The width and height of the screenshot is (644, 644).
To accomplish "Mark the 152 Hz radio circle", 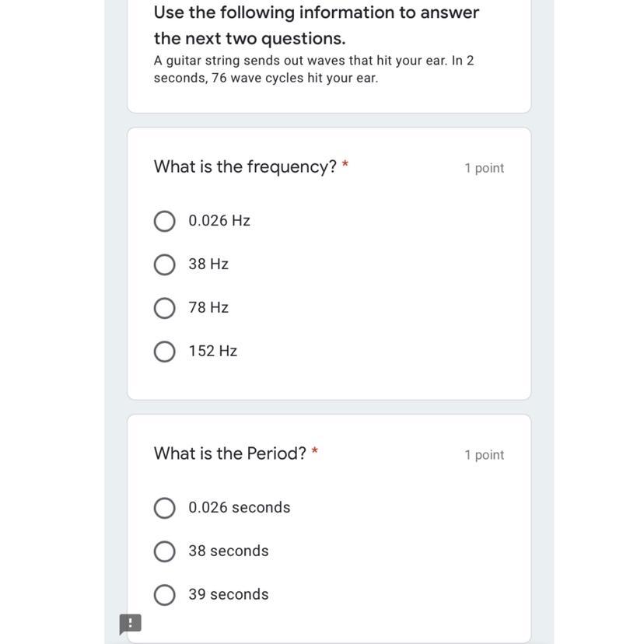I will (x=164, y=352).
